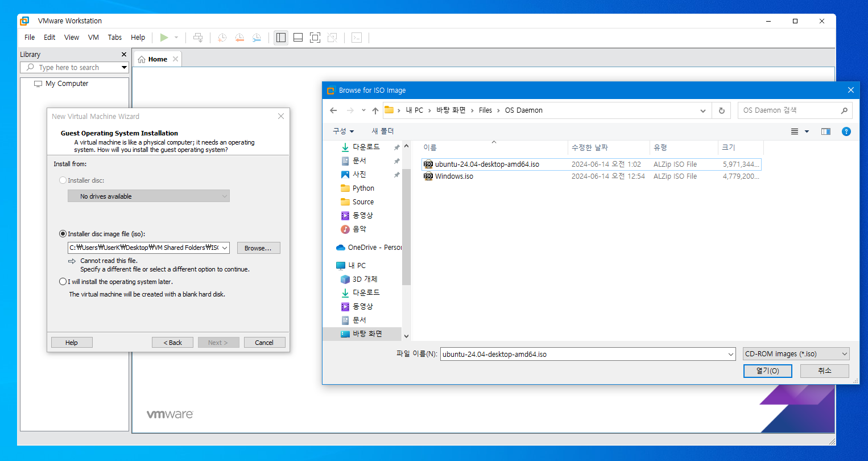Screen dimensions: 868x461
Task: Open the VM menu
Action: click(x=93, y=38)
